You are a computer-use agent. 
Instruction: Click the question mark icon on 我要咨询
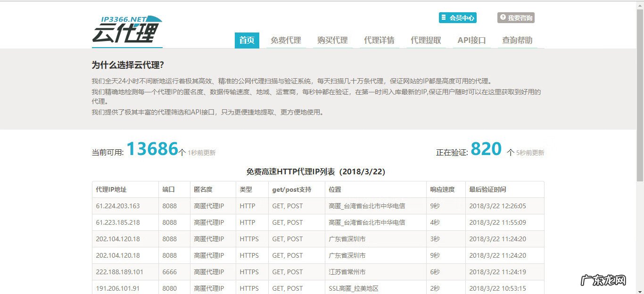pos(503,17)
